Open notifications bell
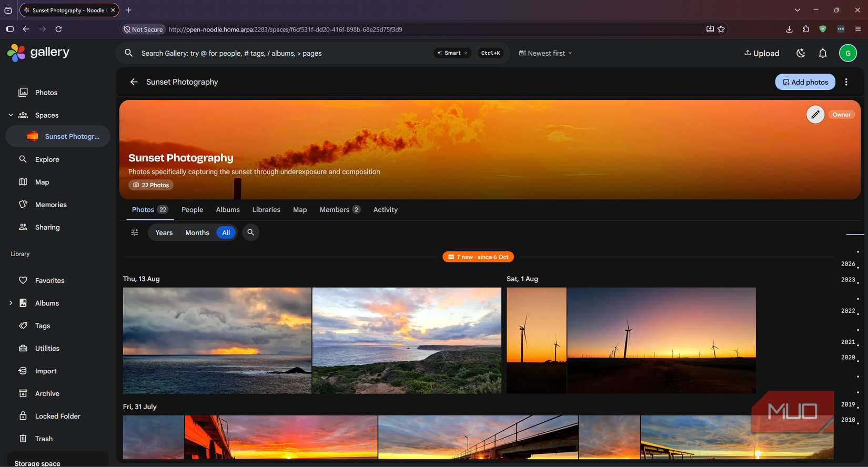 [x=823, y=53]
